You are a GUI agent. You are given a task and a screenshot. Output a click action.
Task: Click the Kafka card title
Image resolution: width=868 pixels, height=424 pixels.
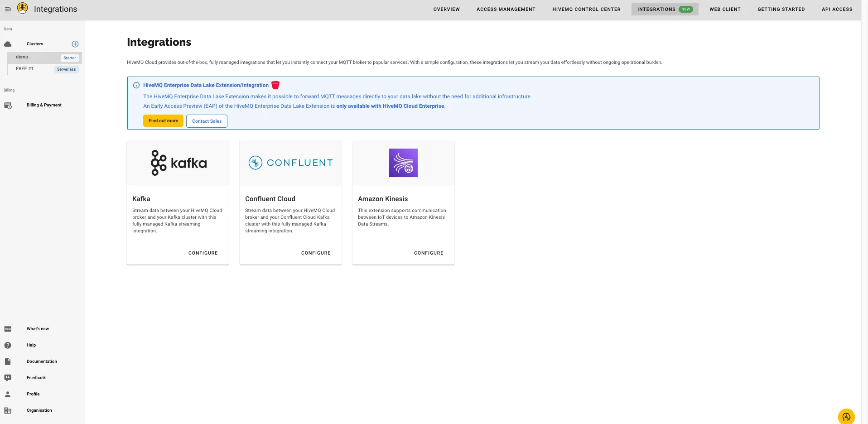(x=141, y=199)
